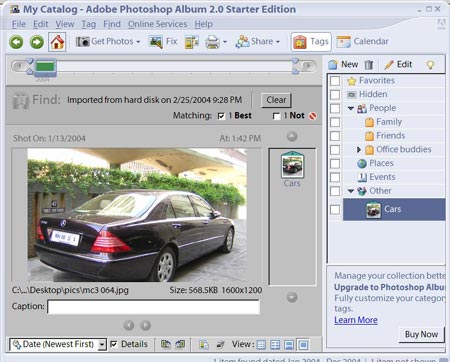This screenshot has height=362, width=450.
Task: Click the Buy Now button
Action: click(421, 334)
